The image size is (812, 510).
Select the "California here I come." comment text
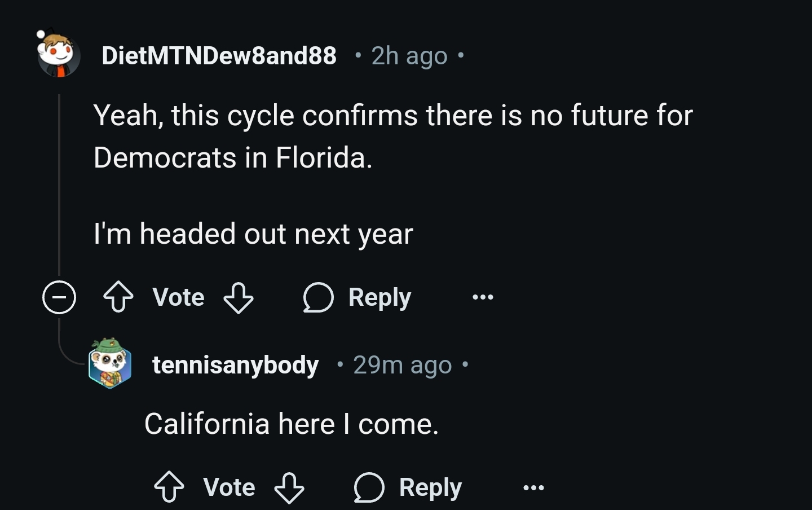click(291, 424)
